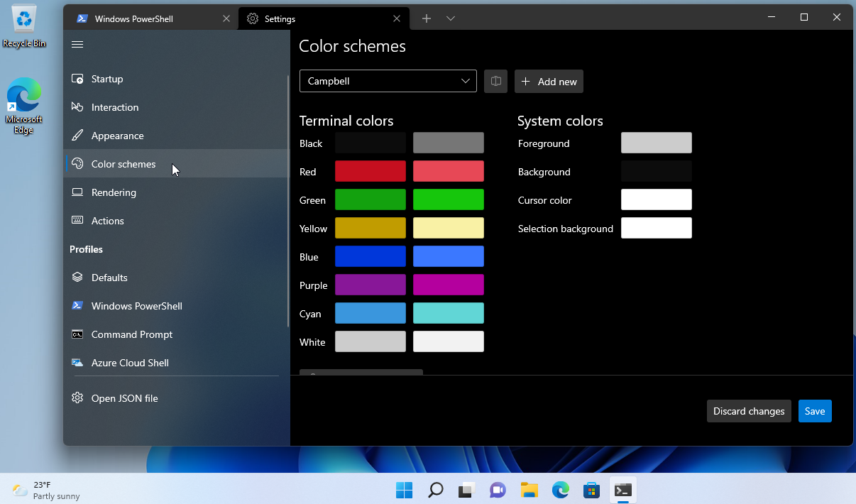
Task: Click Discard changes button
Action: pos(749,411)
